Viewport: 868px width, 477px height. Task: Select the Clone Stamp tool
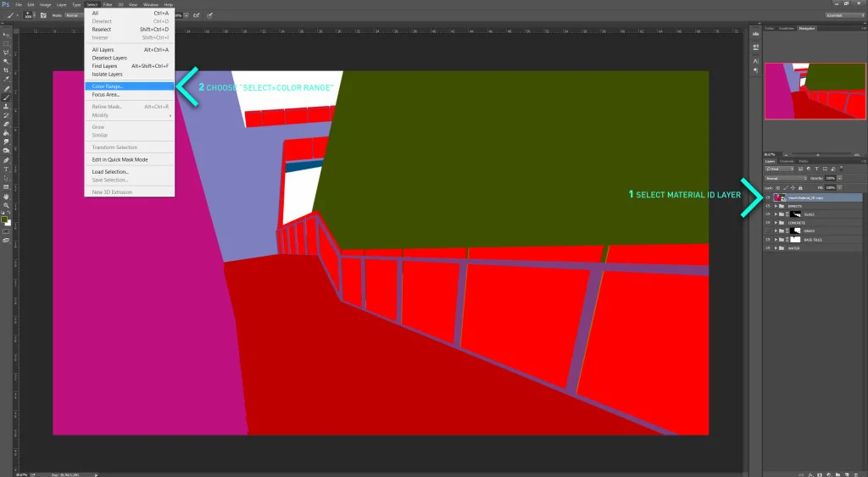(x=7, y=106)
